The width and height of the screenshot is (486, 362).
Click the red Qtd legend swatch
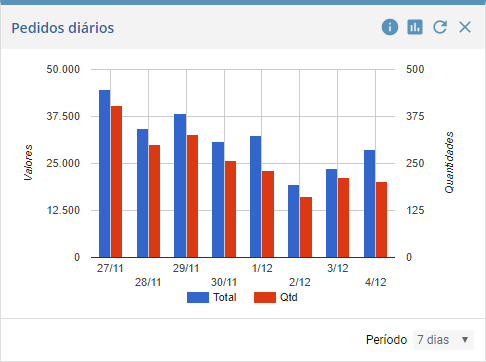[x=265, y=297]
